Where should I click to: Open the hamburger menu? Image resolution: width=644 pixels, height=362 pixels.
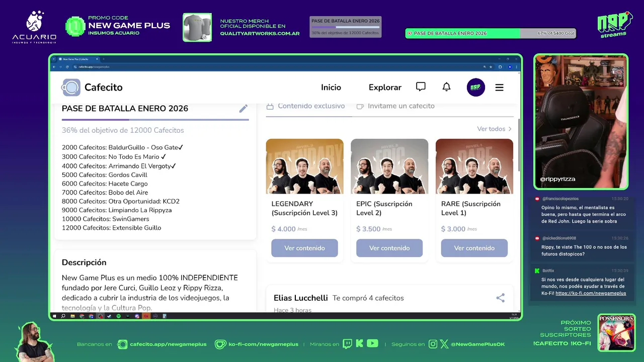499,87
